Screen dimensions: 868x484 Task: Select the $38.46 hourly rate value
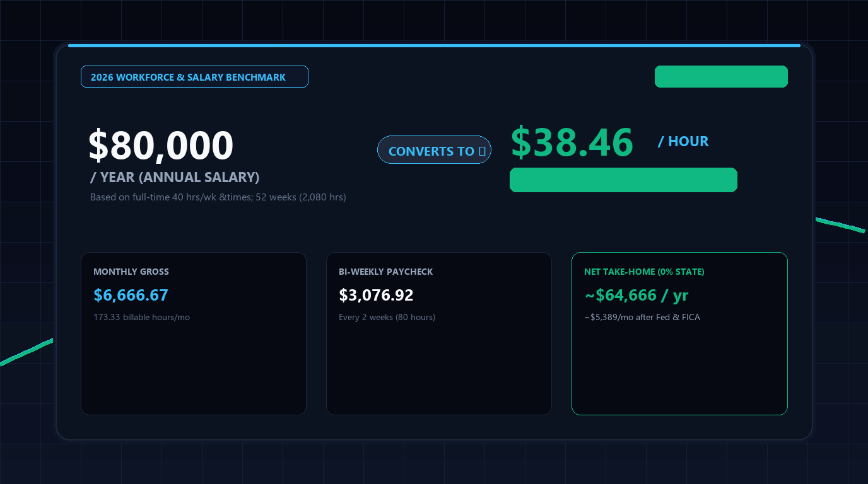[x=572, y=142]
